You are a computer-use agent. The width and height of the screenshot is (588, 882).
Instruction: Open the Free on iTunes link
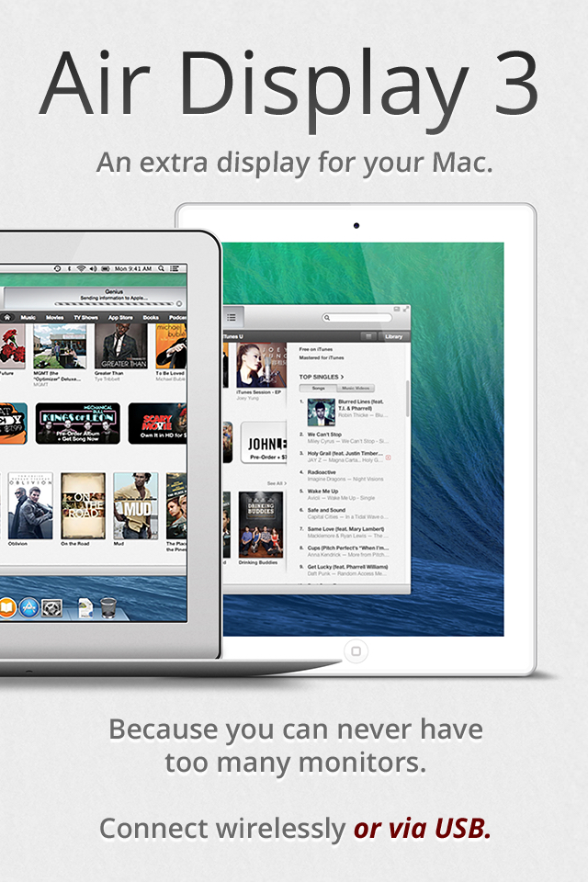point(316,349)
